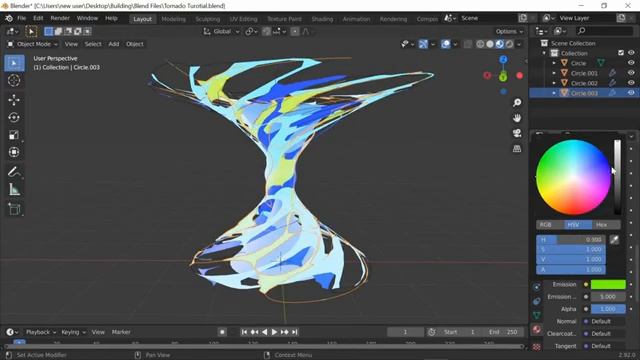Click the Alpha value field

608,309
